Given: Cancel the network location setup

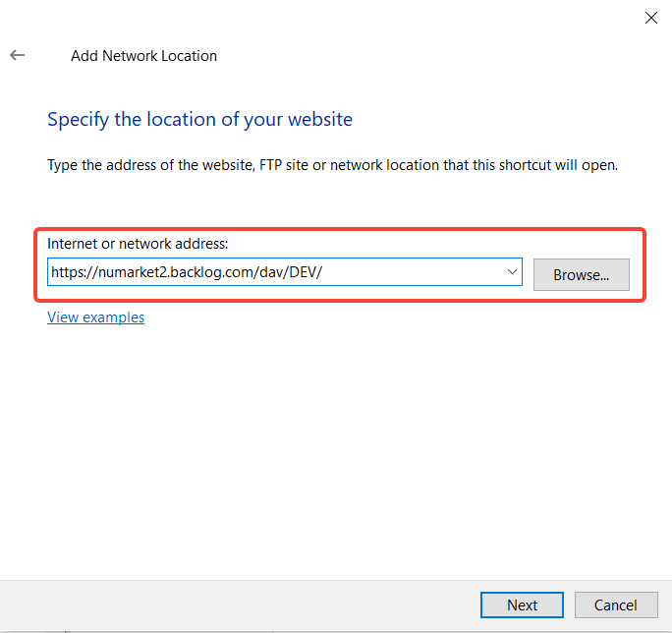Looking at the screenshot, I should tap(615, 605).
